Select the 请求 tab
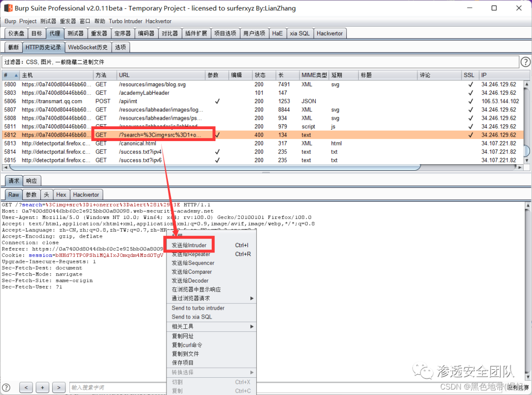 pyautogui.click(x=14, y=180)
